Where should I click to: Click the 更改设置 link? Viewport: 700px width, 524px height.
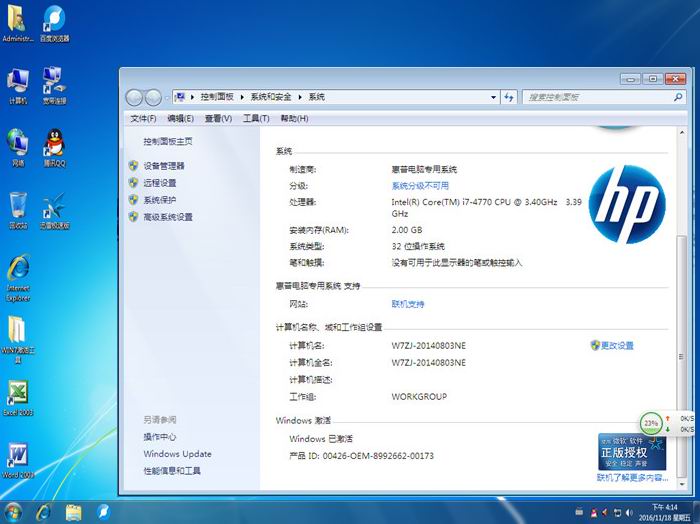tap(617, 346)
